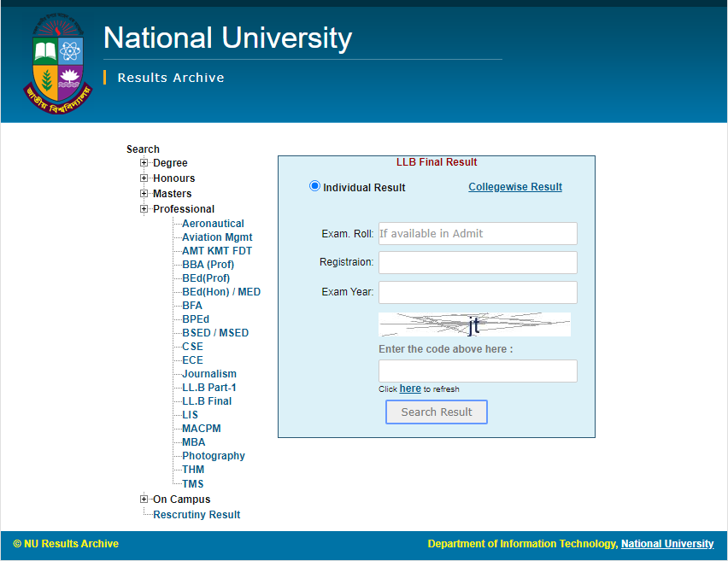Open the MACPM results link

tap(202, 429)
